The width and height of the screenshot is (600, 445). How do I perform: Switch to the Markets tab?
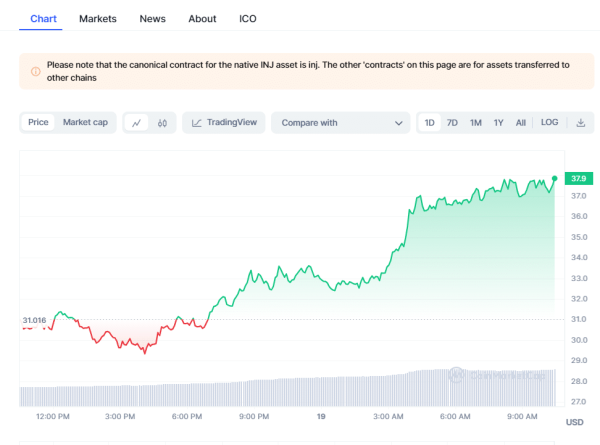[98, 19]
